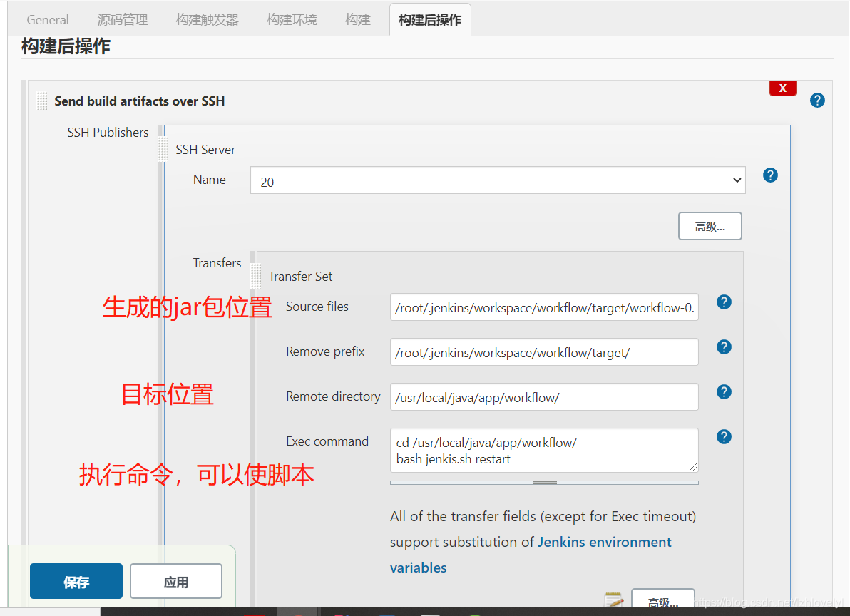
Task: Open help icon for SSH Server Name
Action: point(769,175)
